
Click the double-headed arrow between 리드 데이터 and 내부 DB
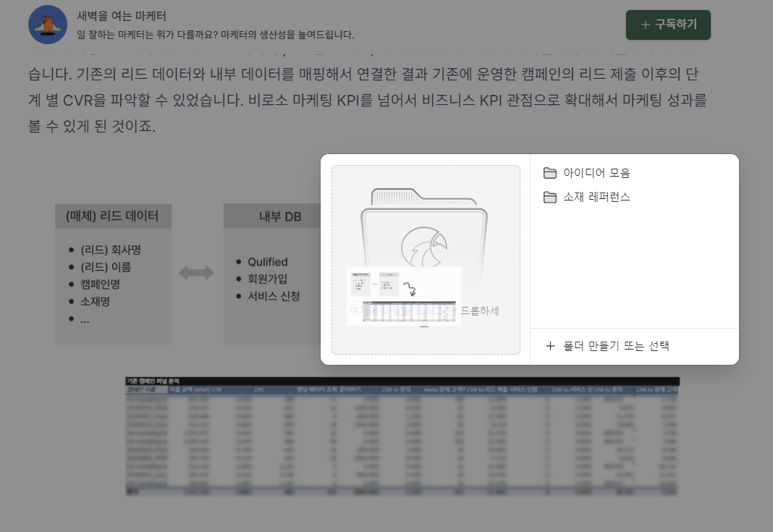tap(197, 273)
